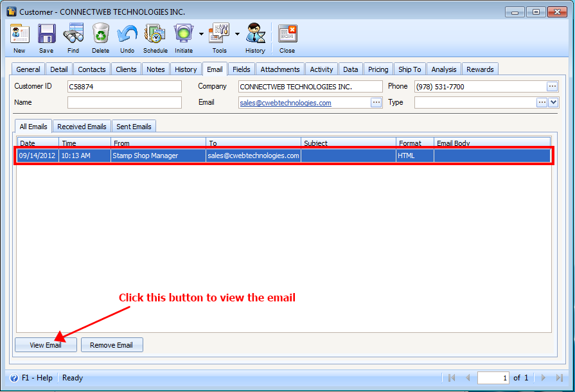Click the ellipsis button beside Type field
Viewport: 575px width, 392px height.
pos(542,102)
